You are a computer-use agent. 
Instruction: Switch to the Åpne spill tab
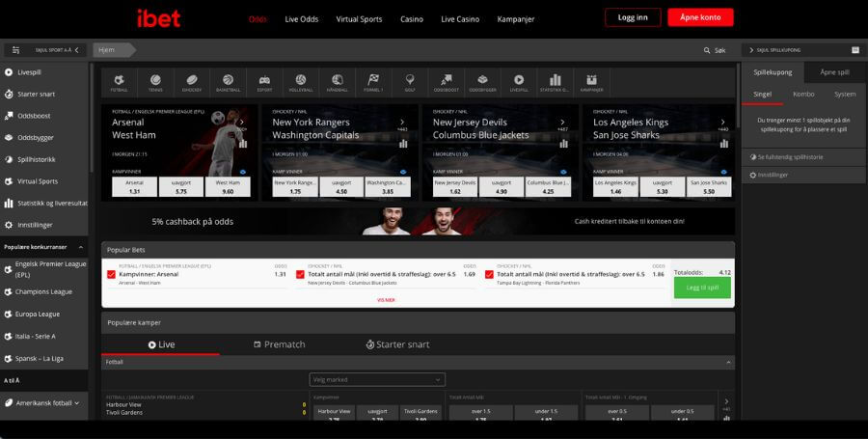click(835, 72)
